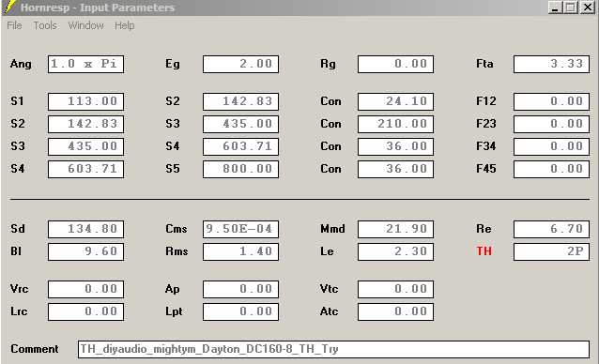Select the S4 field in the F34 row
The width and height of the screenshot is (599, 364).
click(x=240, y=146)
